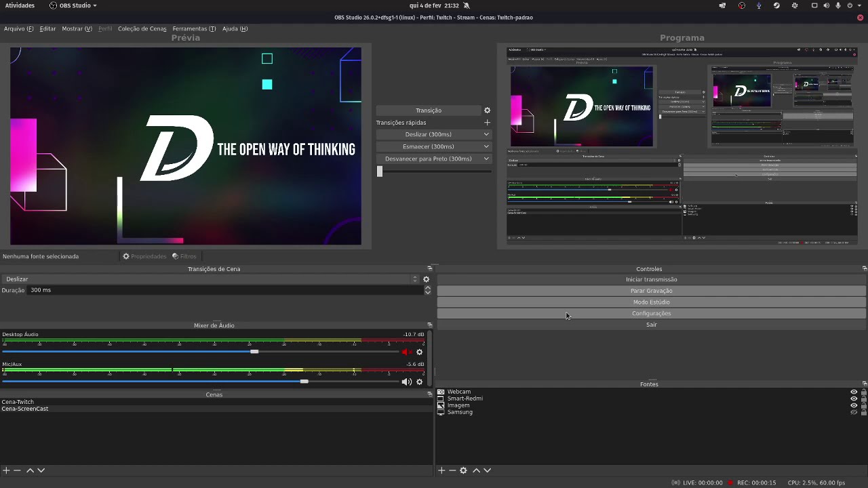Open the Ferramentas menu
This screenshot has width=868, height=488.
pos(194,28)
